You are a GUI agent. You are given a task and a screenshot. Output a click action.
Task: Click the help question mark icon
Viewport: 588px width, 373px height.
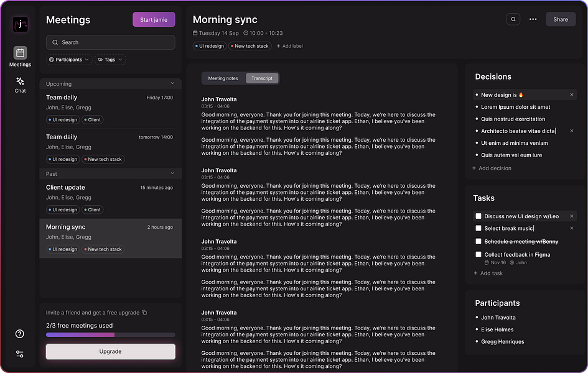click(20, 334)
